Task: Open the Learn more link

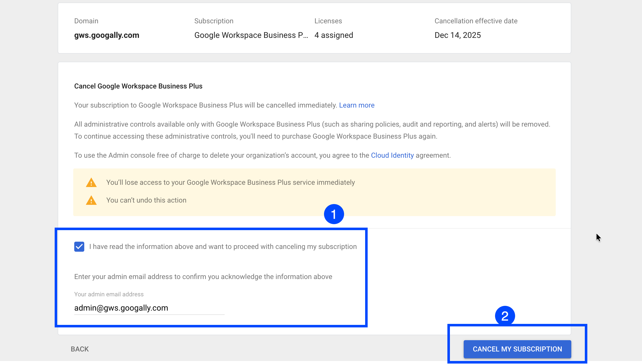Action: click(357, 105)
